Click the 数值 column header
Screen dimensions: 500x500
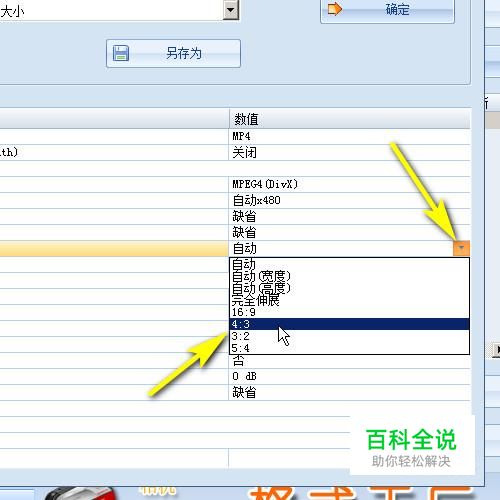point(350,119)
